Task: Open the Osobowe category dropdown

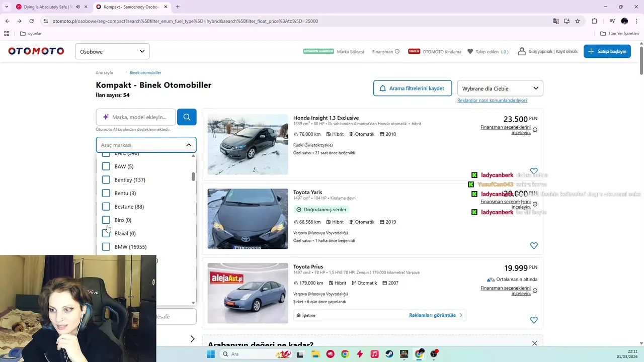Action: (112, 51)
